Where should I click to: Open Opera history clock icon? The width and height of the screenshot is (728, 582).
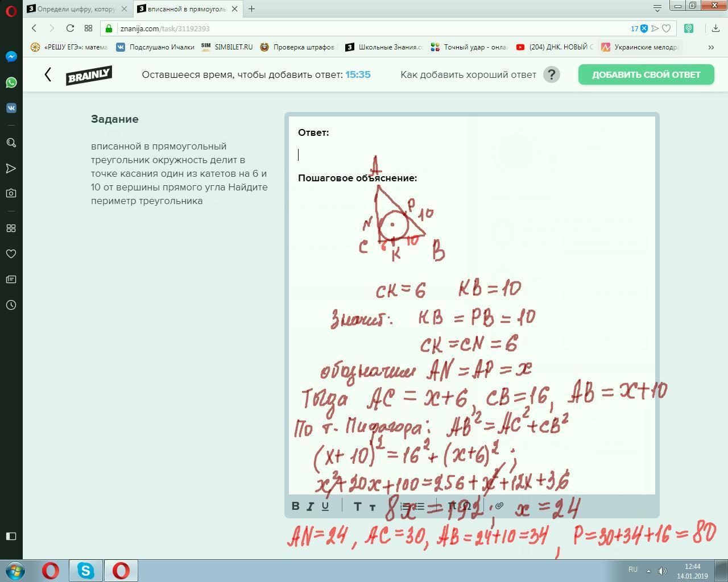tap(11, 305)
